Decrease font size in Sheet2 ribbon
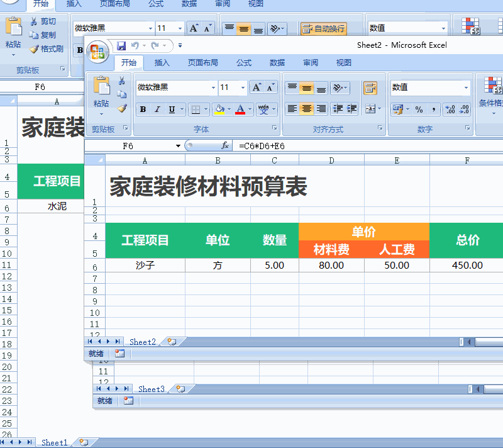 coord(271,87)
